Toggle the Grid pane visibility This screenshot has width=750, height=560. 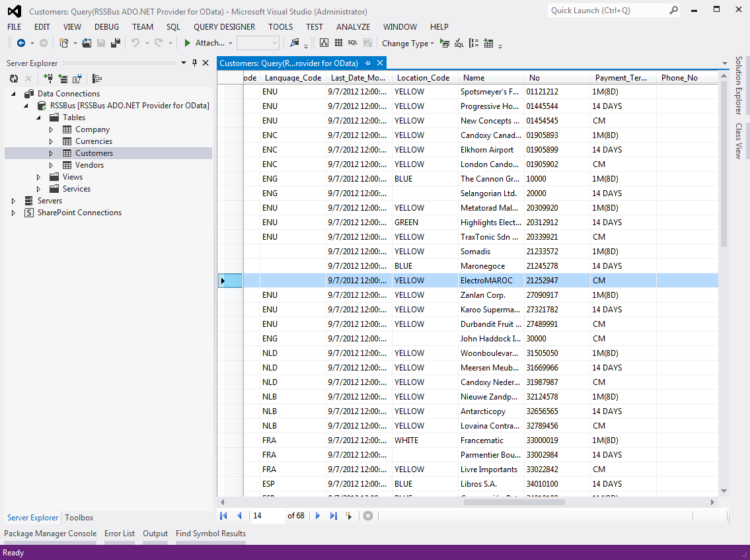(338, 42)
